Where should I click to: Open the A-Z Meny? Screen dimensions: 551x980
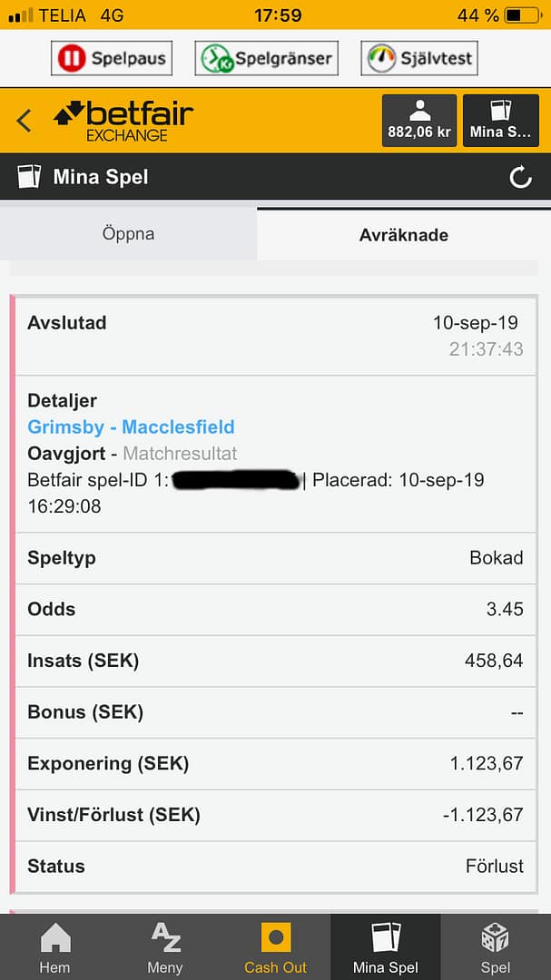tap(165, 946)
